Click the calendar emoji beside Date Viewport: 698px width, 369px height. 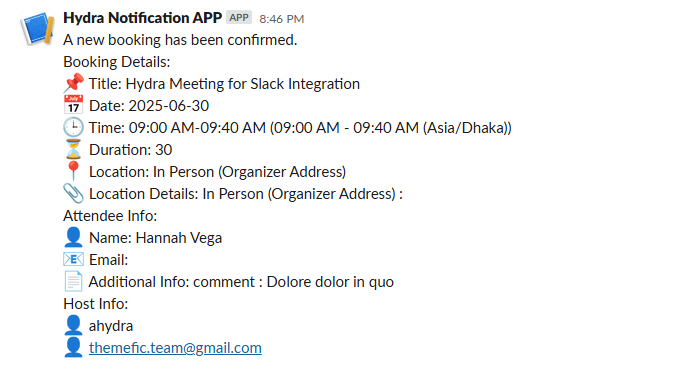pos(73,105)
